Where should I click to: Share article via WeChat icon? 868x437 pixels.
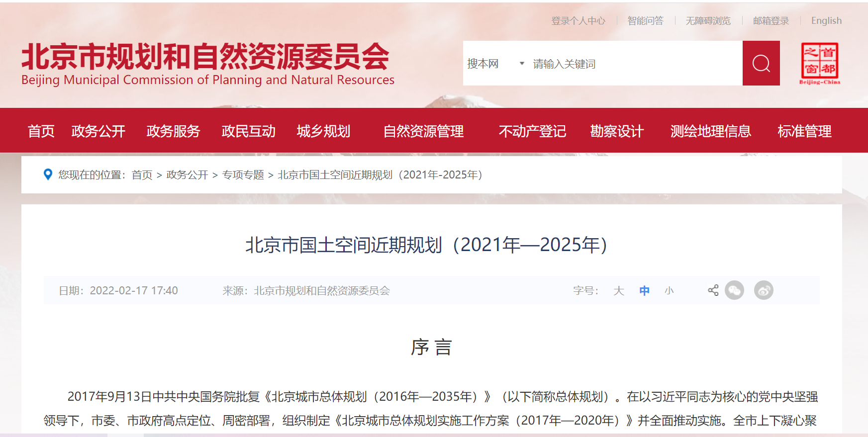[x=734, y=290]
